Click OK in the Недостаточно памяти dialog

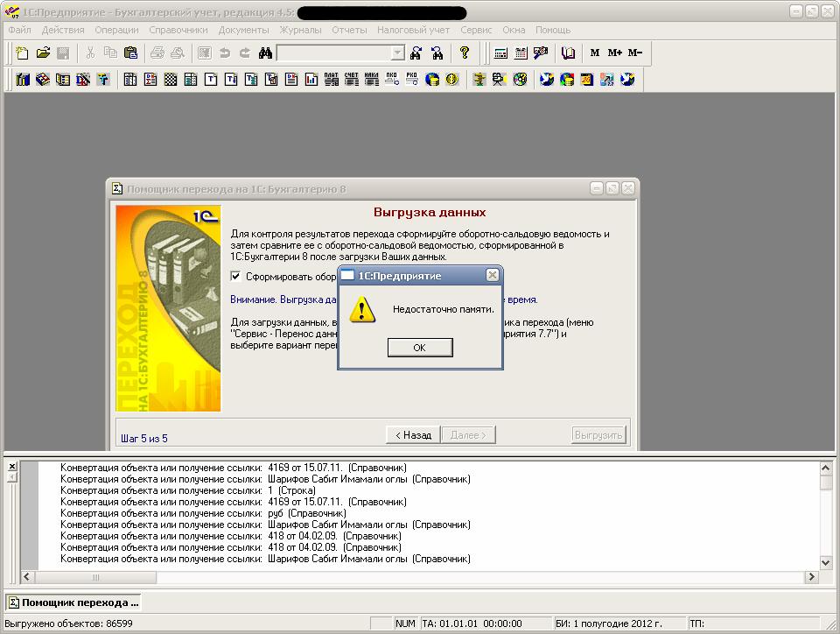pos(420,348)
